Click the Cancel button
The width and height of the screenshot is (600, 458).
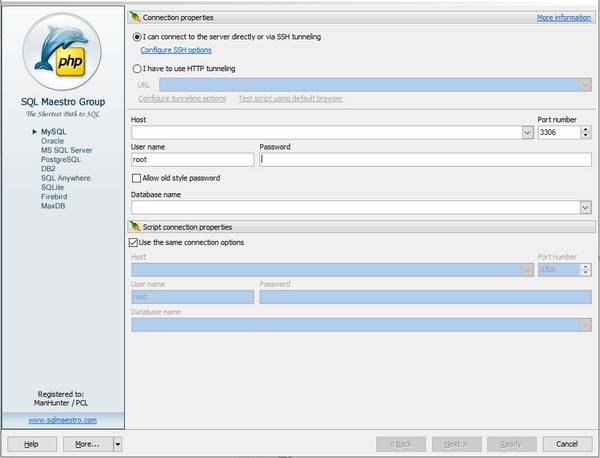(x=567, y=444)
